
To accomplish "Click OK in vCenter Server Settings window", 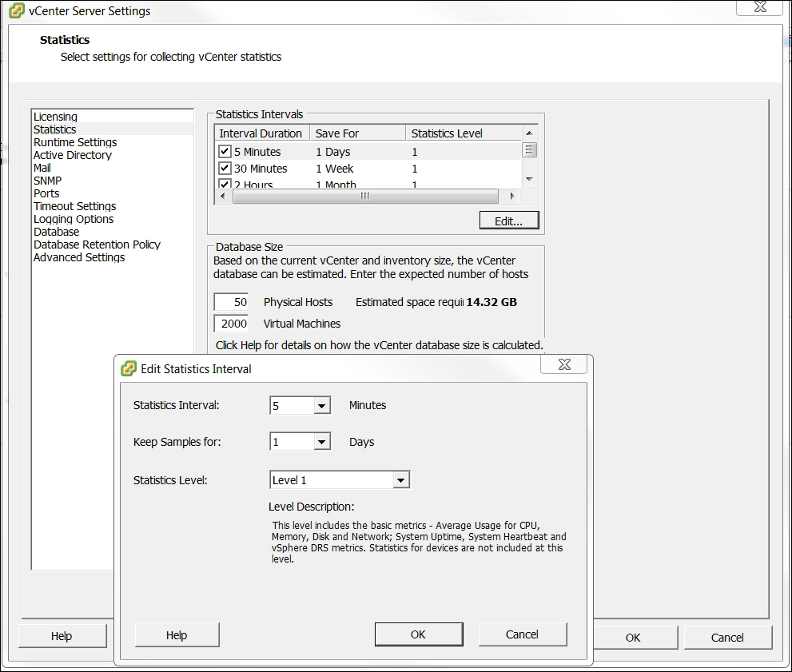I will coord(634,637).
